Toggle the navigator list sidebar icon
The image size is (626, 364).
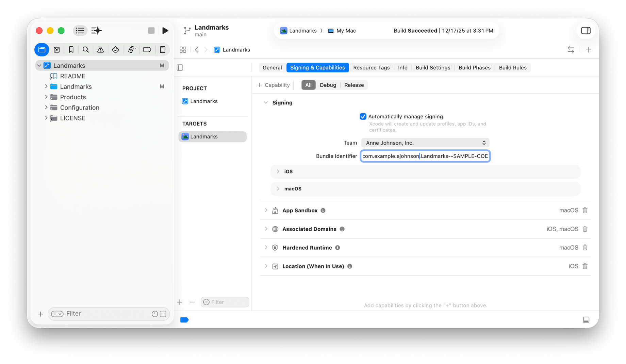80,31
